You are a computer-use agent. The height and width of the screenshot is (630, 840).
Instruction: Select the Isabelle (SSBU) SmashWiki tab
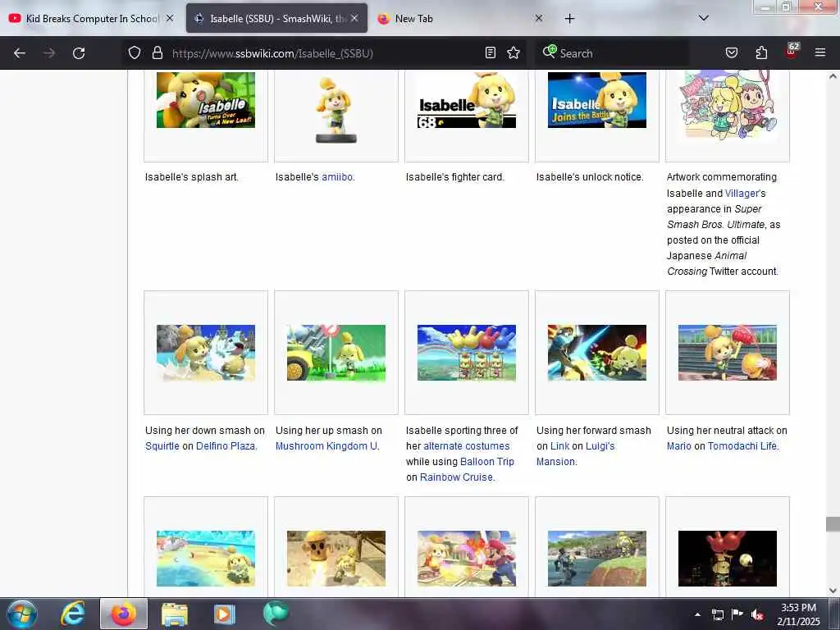[276, 18]
